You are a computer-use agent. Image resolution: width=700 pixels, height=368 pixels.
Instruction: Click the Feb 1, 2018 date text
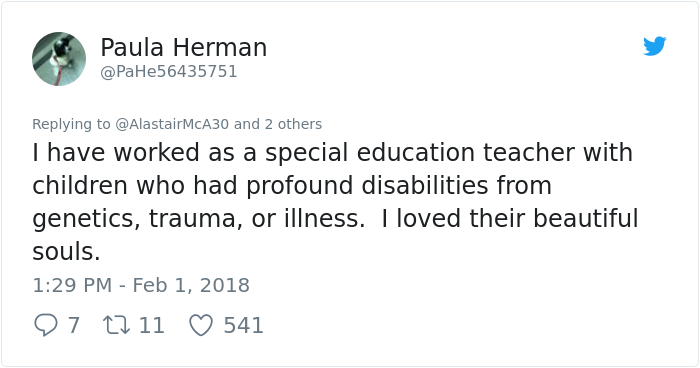coord(191,285)
